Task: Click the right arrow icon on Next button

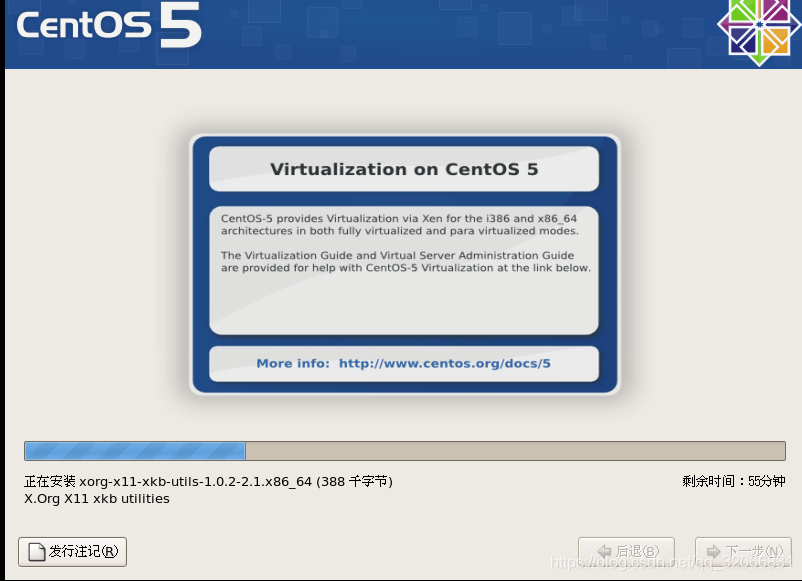Action: click(x=714, y=551)
